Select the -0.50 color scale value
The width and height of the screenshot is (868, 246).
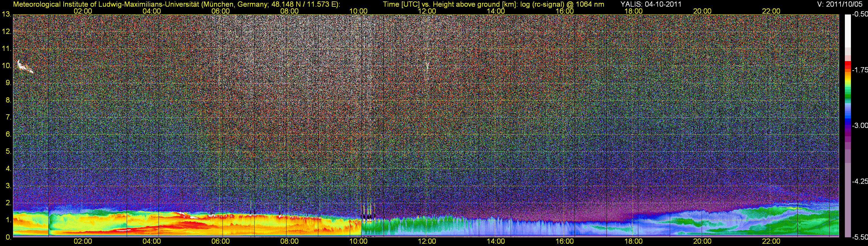point(860,14)
